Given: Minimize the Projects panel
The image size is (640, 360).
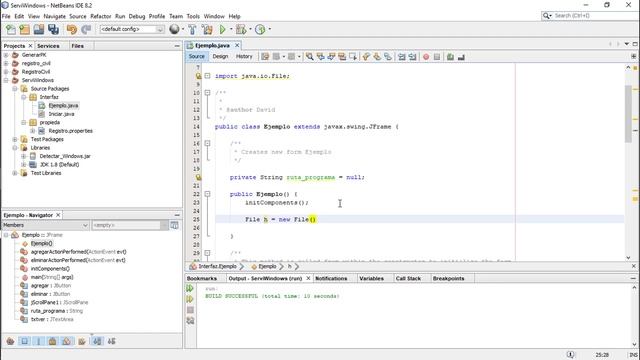Looking at the screenshot, I should tap(177, 46).
